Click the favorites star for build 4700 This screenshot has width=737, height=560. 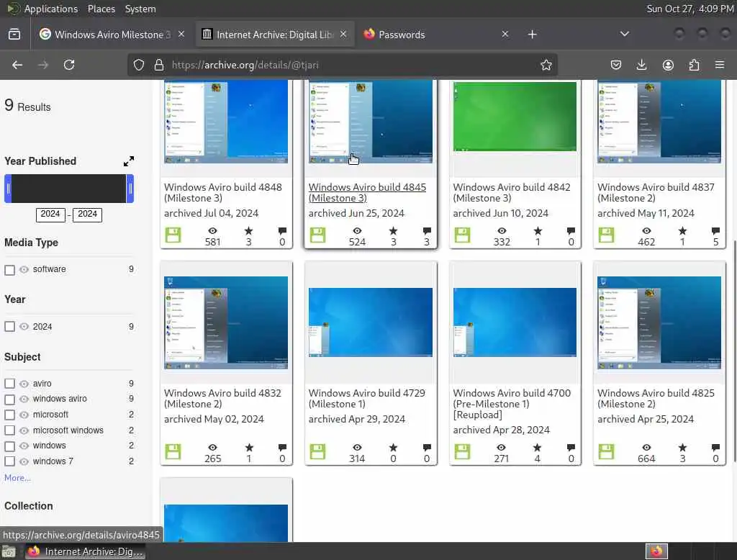pyautogui.click(x=537, y=447)
